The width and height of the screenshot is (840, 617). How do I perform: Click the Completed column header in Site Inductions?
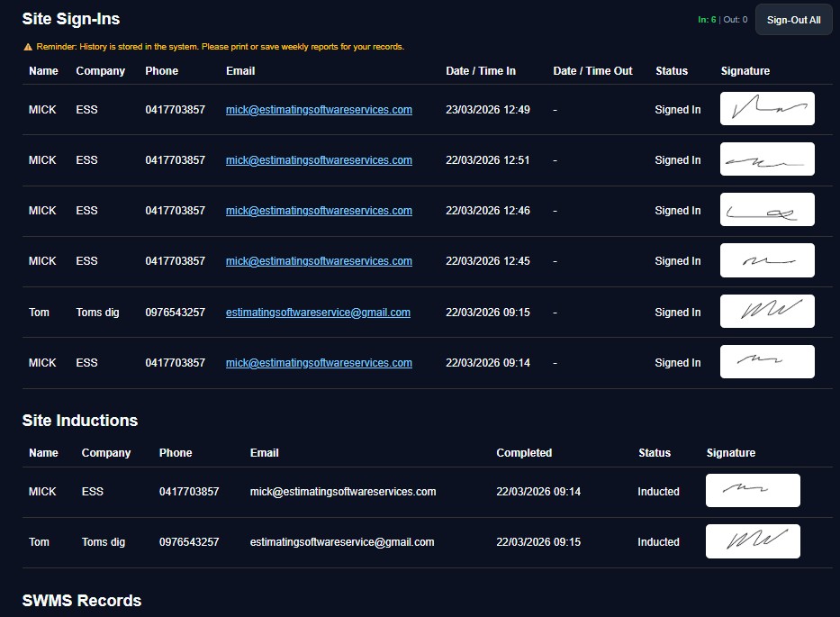coord(524,453)
